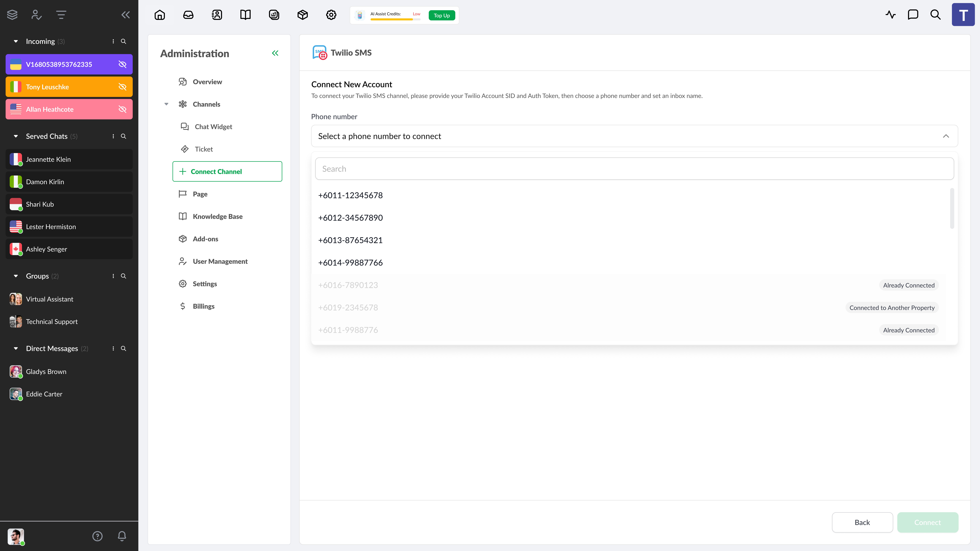Open the inbox tray icon
Viewport: 980px width, 551px height.
click(188, 15)
